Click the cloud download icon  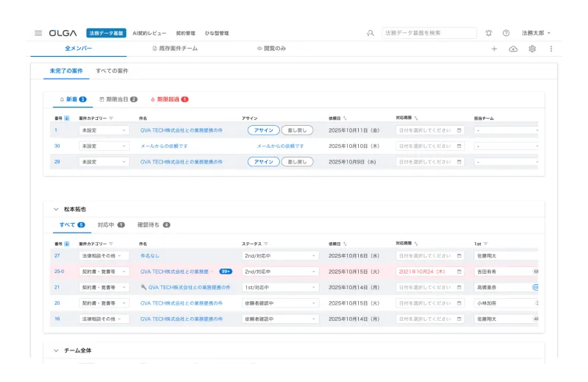pos(513,49)
